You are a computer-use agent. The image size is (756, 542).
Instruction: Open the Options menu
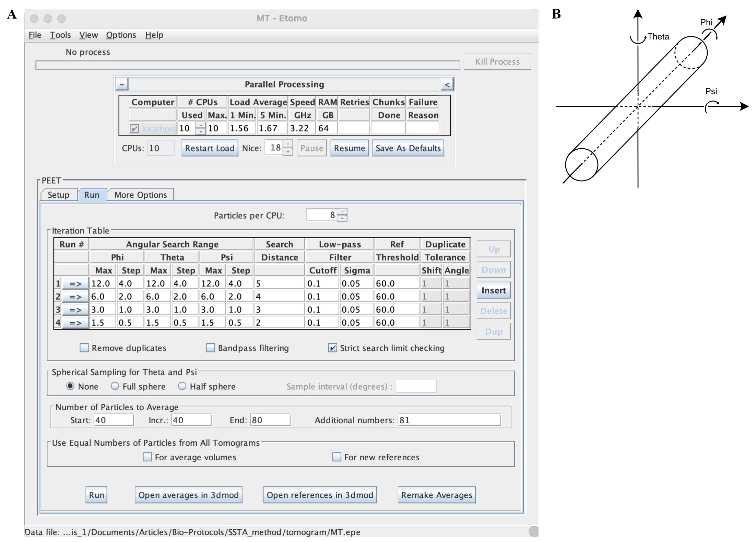121,35
